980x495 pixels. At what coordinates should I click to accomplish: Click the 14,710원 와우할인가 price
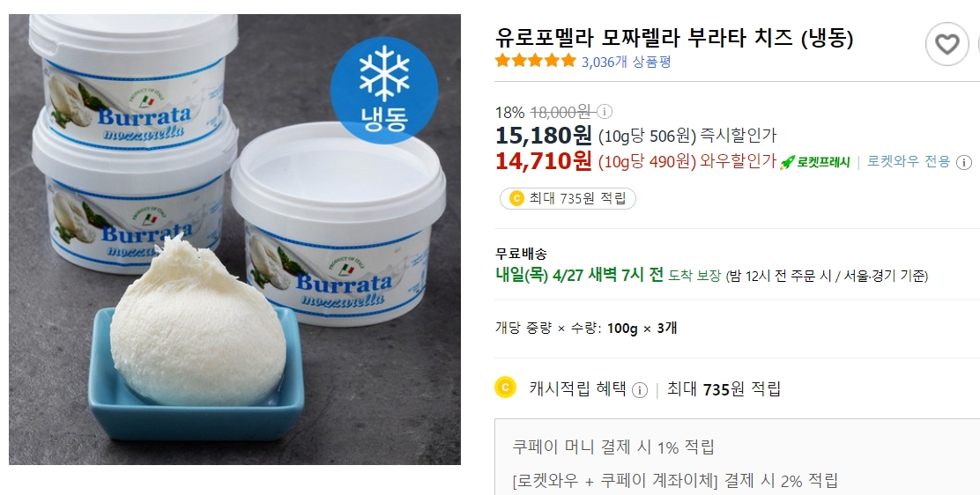pos(635,161)
